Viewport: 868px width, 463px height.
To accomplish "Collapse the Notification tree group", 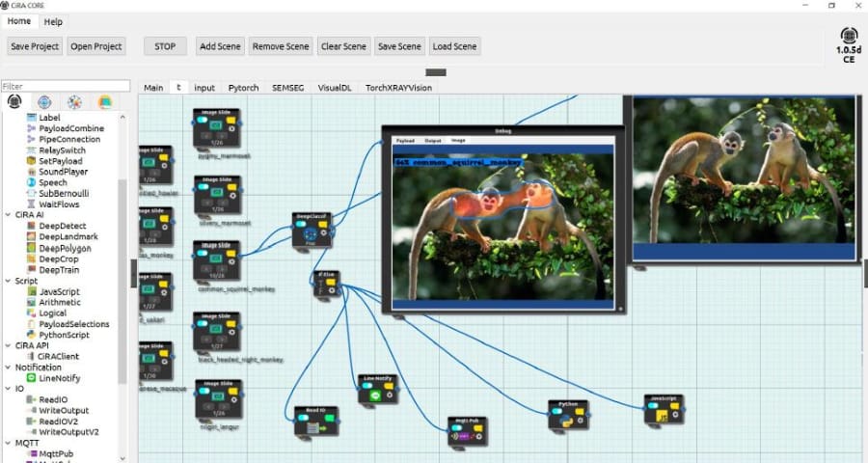I will 8,367.
